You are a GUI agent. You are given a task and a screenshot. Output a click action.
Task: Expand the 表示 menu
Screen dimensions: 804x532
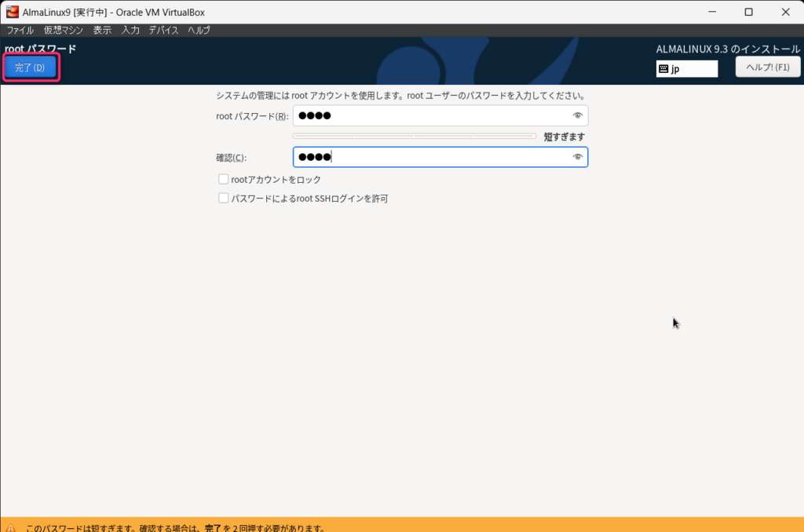pos(102,31)
